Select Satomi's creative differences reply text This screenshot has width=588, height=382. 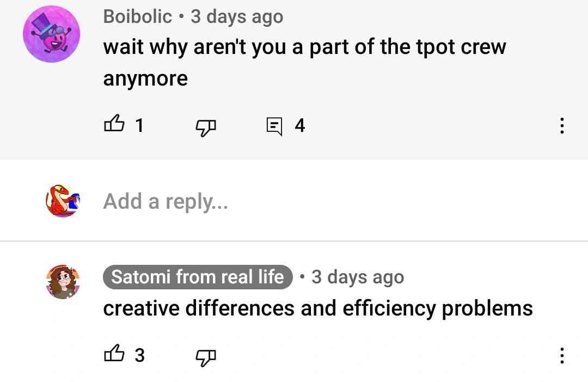click(x=318, y=309)
